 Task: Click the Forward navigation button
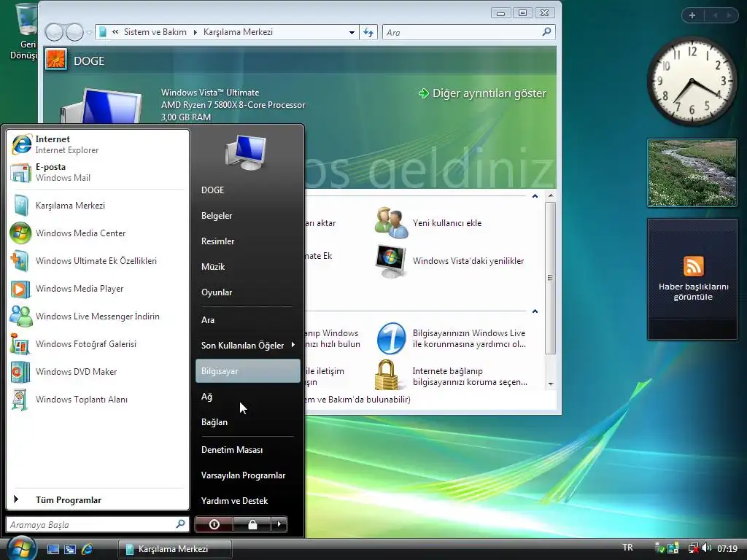74,32
